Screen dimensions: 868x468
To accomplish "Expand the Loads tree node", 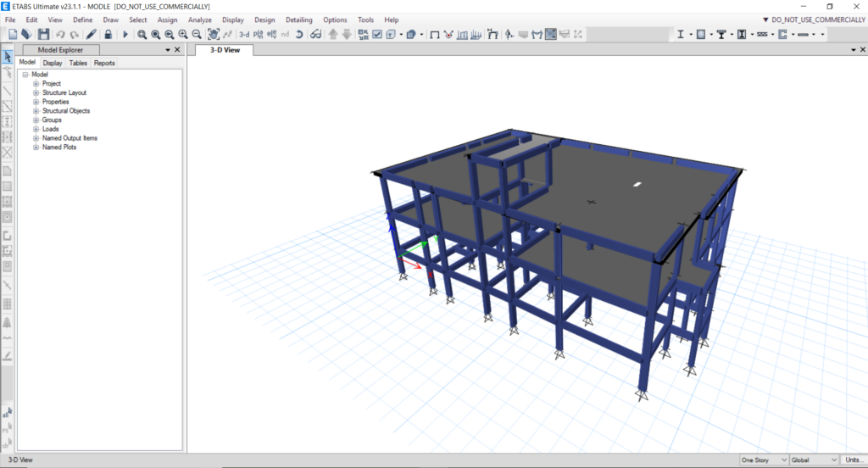I will 36,129.
